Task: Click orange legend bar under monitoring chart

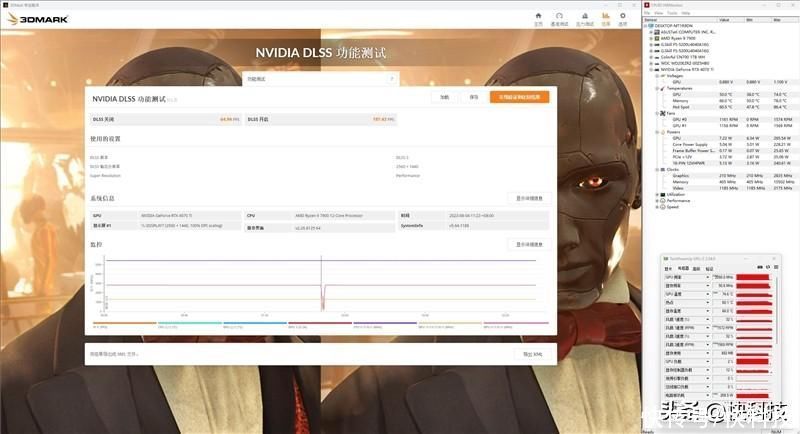Action: [124, 323]
